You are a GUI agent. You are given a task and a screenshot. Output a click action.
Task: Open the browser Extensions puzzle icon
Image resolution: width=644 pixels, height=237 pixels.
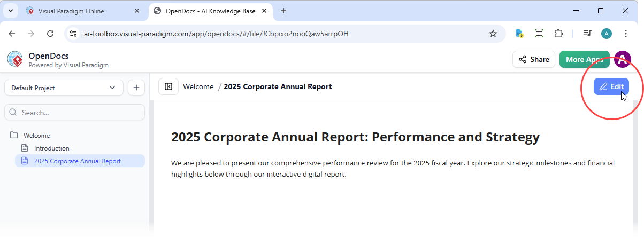pyautogui.click(x=558, y=34)
